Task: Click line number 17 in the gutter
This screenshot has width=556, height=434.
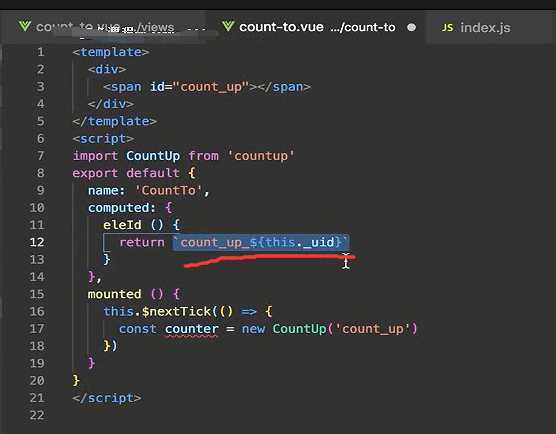Action: point(37,329)
